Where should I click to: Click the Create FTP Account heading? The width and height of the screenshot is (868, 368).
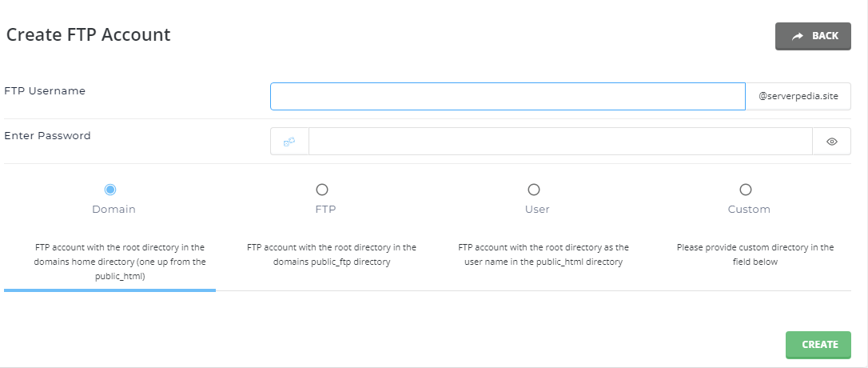click(89, 35)
